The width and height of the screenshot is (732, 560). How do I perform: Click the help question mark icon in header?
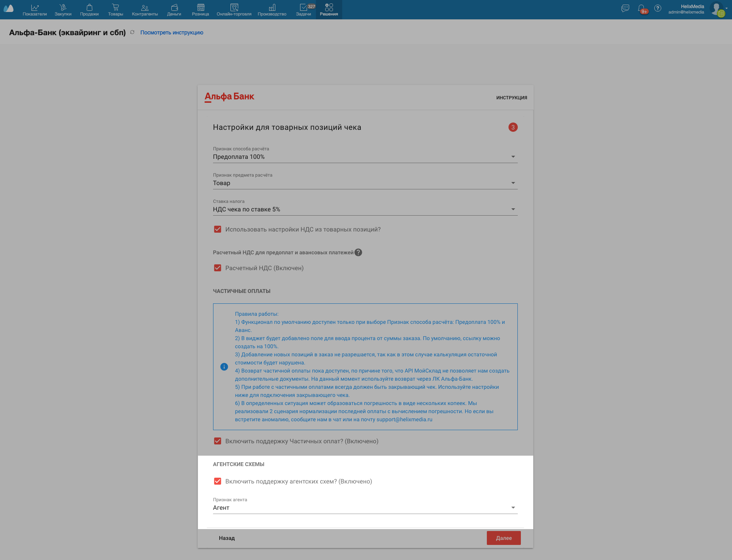[x=657, y=9]
